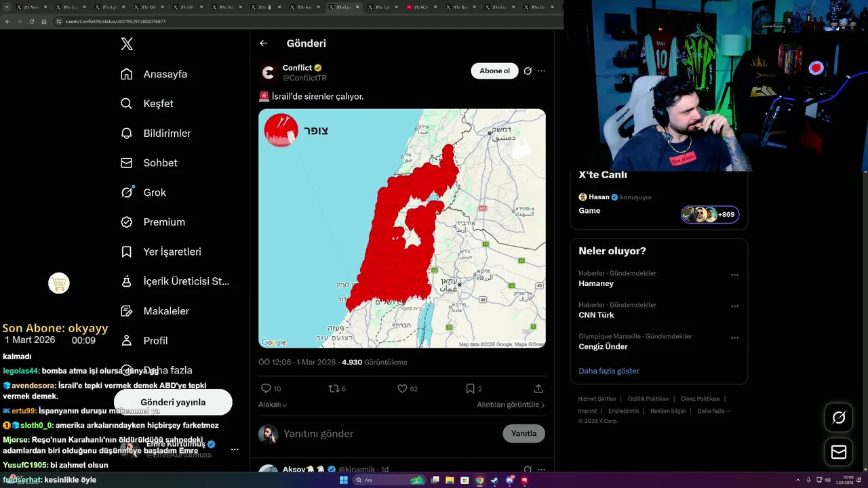Click Daha fazla göster link
Image resolution: width=868 pixels, height=488 pixels.
[609, 371]
